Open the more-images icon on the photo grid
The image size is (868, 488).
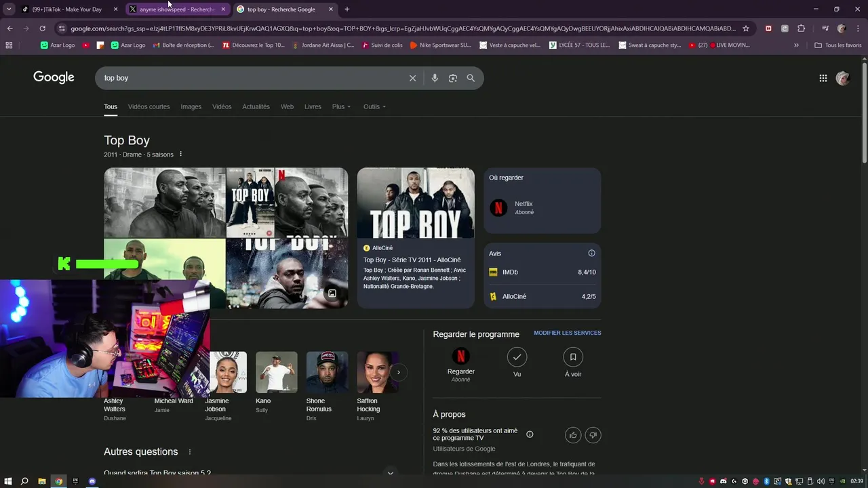pyautogui.click(x=332, y=293)
